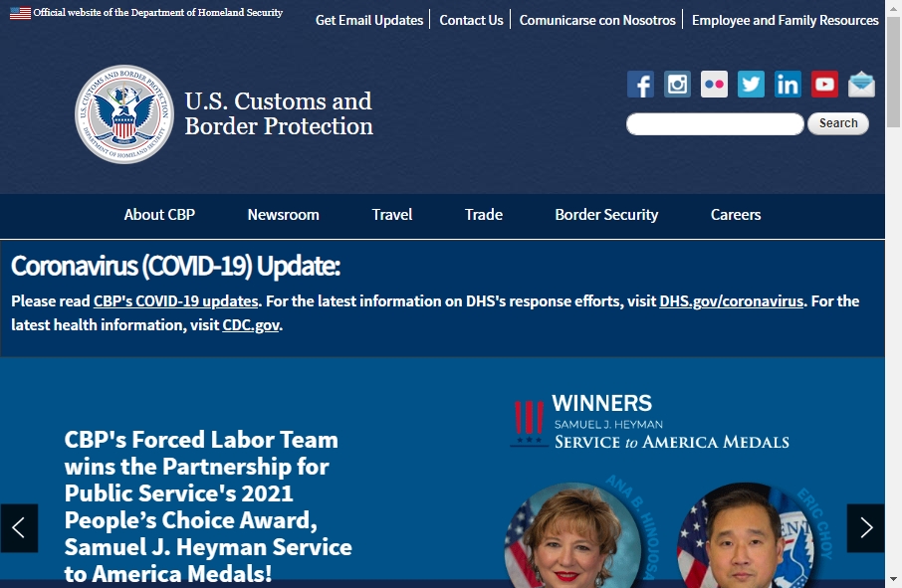902x588 pixels.
Task: Click the U.S. flag icon in banner
Action: (x=20, y=13)
